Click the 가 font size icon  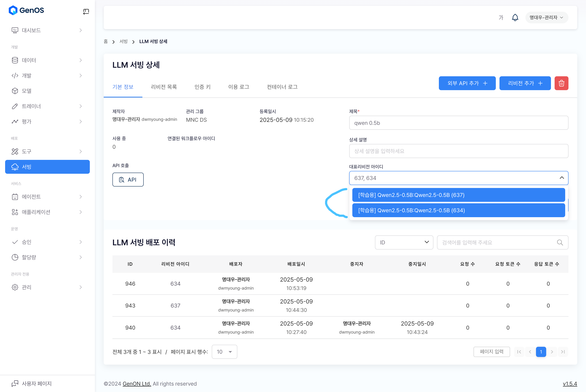[501, 18]
